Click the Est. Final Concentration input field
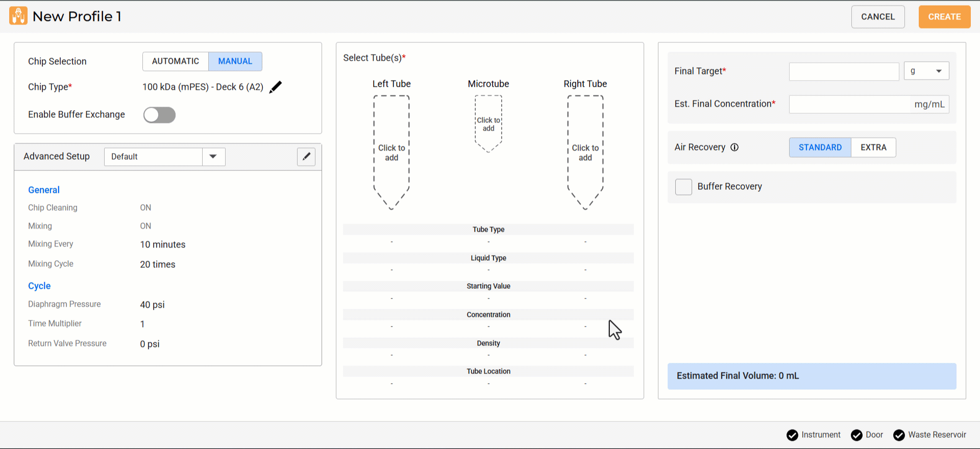The image size is (980, 449). [x=850, y=104]
